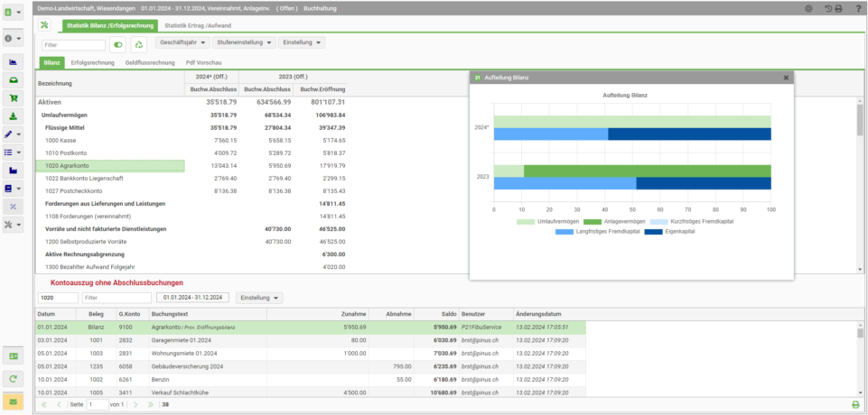Viewport: 868px width, 415px height.
Task: Toggle the green switch next to Filter
Action: tap(118, 45)
